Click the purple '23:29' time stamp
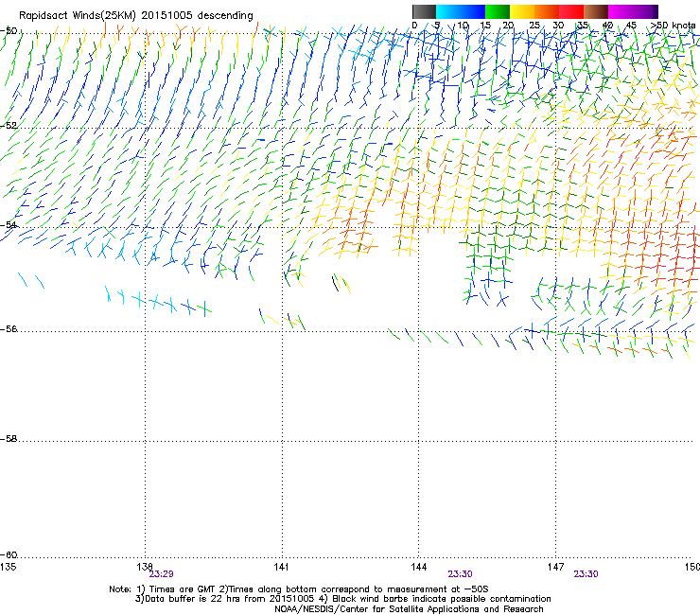700x615 pixels. [161, 574]
